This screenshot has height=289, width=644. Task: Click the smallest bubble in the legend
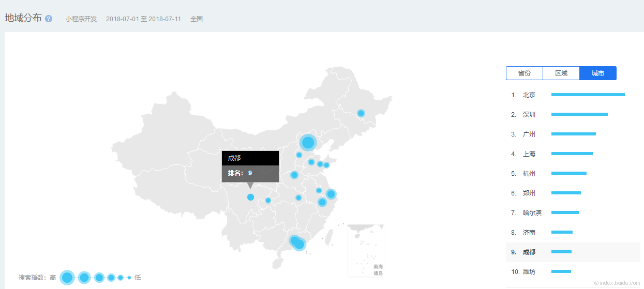pyautogui.click(x=129, y=278)
